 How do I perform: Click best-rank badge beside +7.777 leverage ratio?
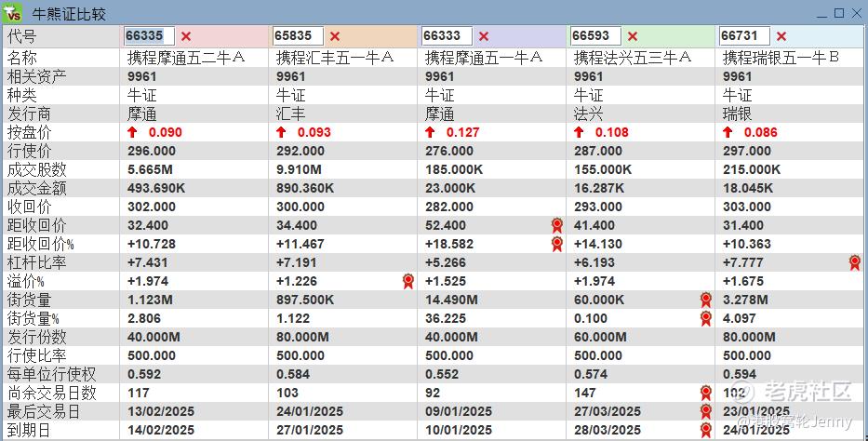pos(855,262)
